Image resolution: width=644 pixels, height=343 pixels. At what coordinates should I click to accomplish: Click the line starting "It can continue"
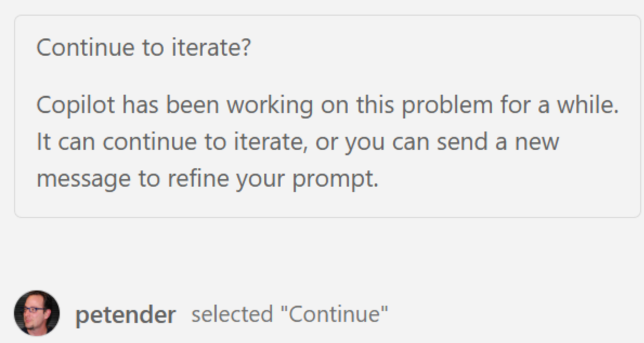(x=297, y=142)
